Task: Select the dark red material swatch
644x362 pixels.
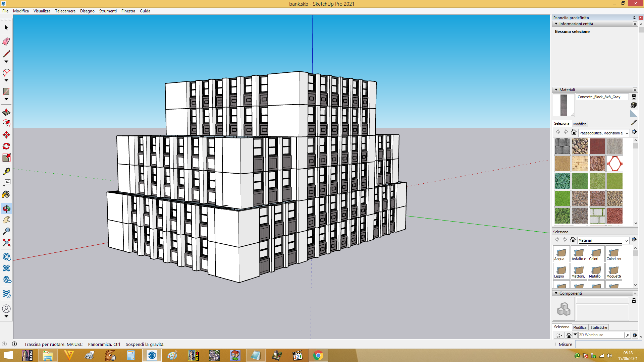Action: [597, 146]
